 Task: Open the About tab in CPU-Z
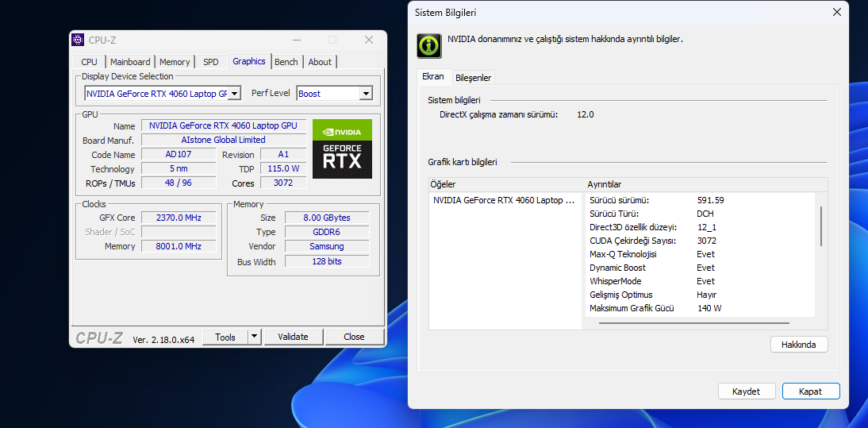click(x=320, y=62)
